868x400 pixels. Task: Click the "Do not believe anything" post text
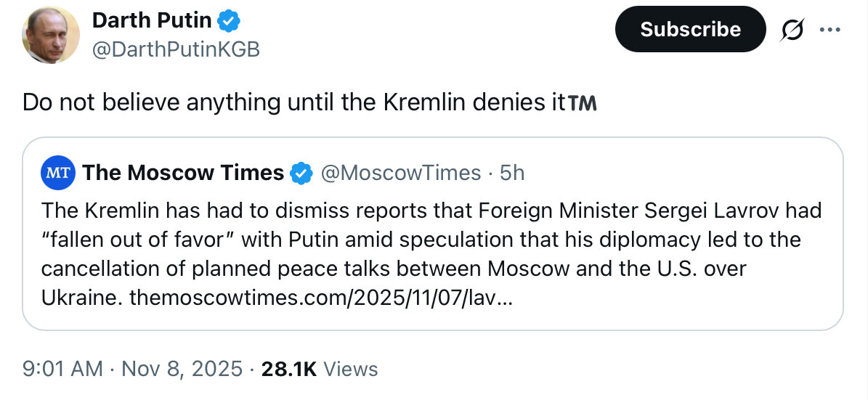tap(291, 102)
